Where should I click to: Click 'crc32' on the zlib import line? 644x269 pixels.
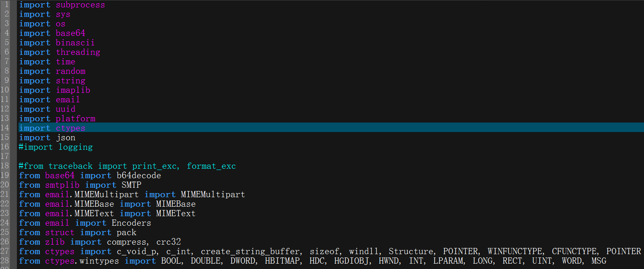pyautogui.click(x=168, y=242)
